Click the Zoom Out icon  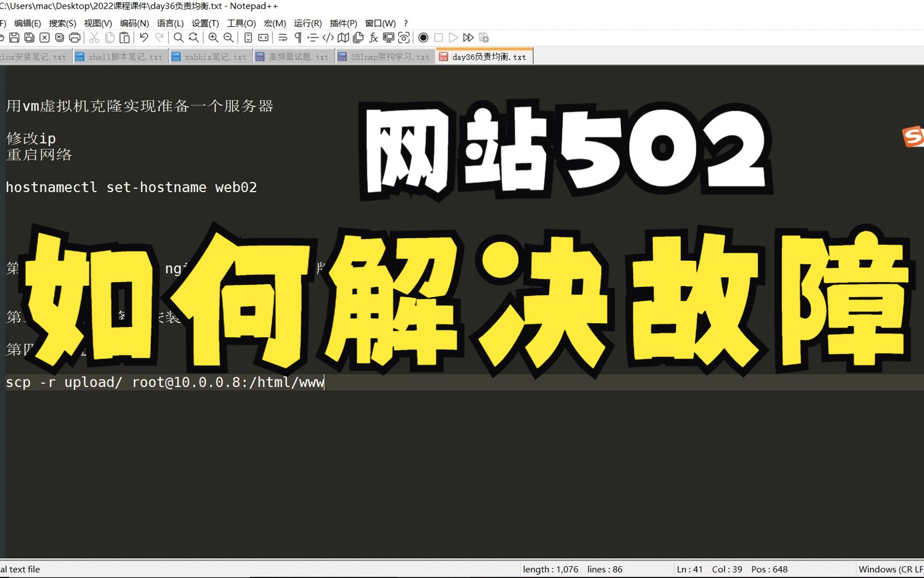click(x=228, y=37)
